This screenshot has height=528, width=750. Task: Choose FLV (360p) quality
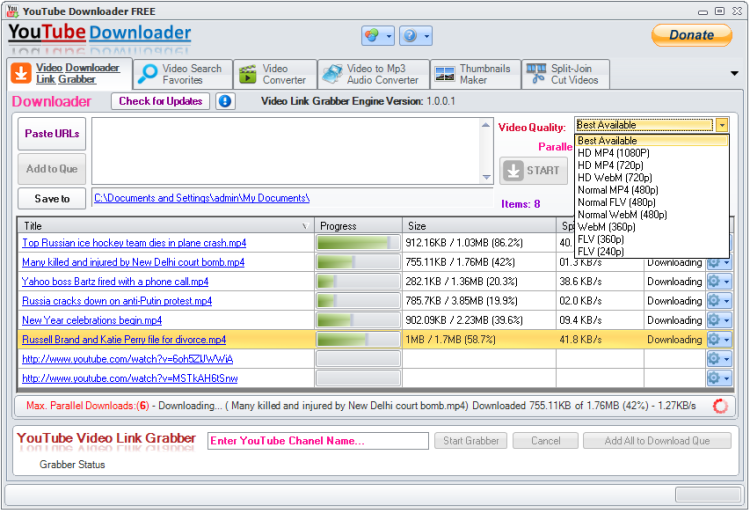tap(651, 240)
